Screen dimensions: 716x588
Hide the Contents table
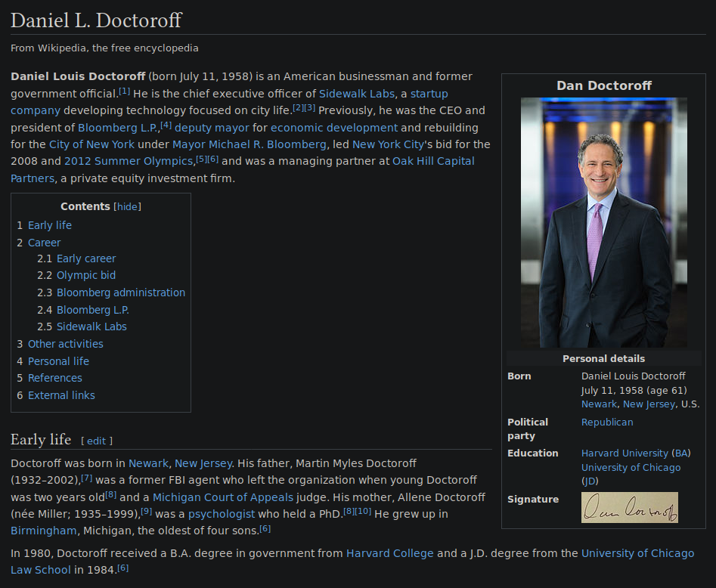pos(127,206)
